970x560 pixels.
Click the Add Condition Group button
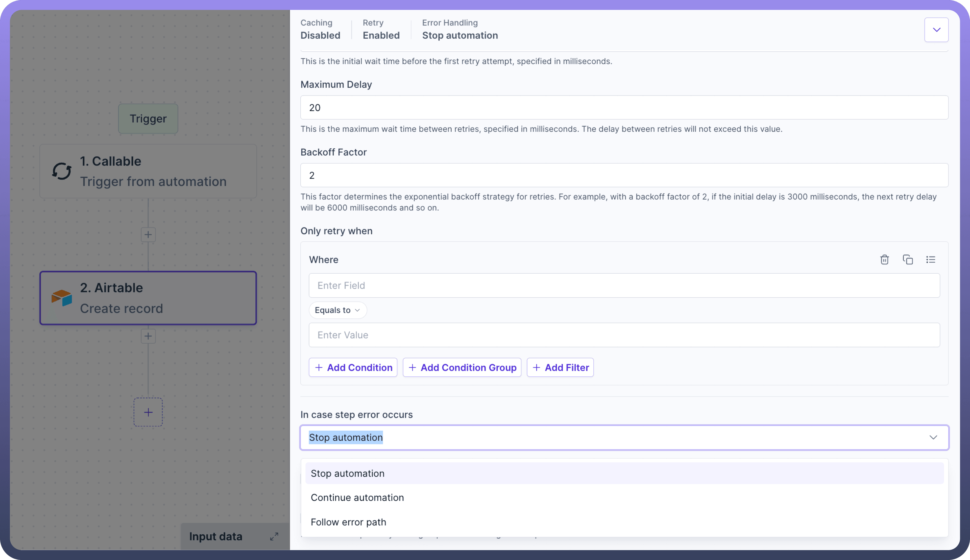tap(462, 367)
